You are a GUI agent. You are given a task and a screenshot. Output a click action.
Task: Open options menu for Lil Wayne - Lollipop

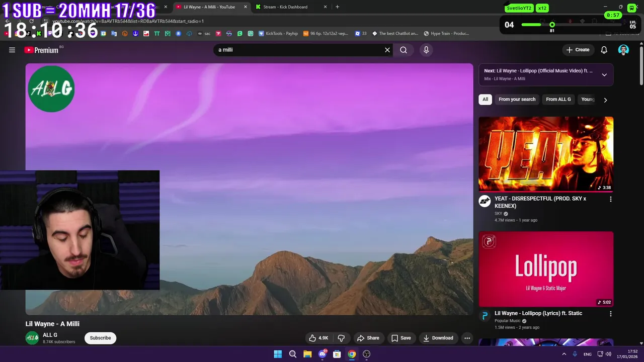pos(610,314)
